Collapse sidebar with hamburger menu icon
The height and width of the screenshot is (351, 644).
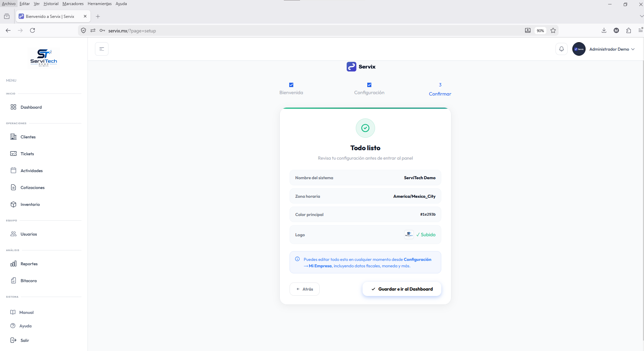pos(102,49)
